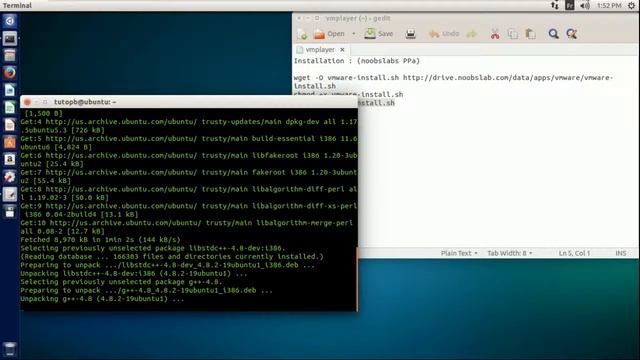Open the keyboard layout indicator
This screenshot has width=640, height=360.
pos(569,5)
